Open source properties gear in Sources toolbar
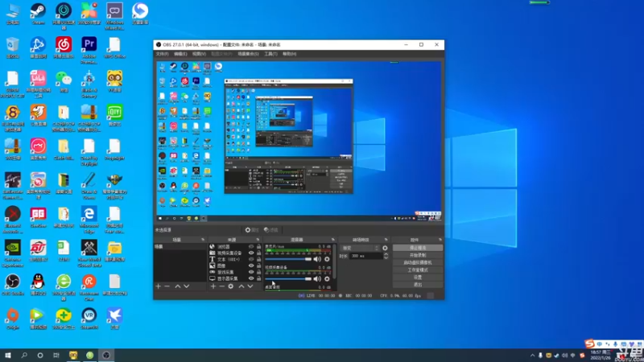This screenshot has width=644, height=362. pos(231,286)
